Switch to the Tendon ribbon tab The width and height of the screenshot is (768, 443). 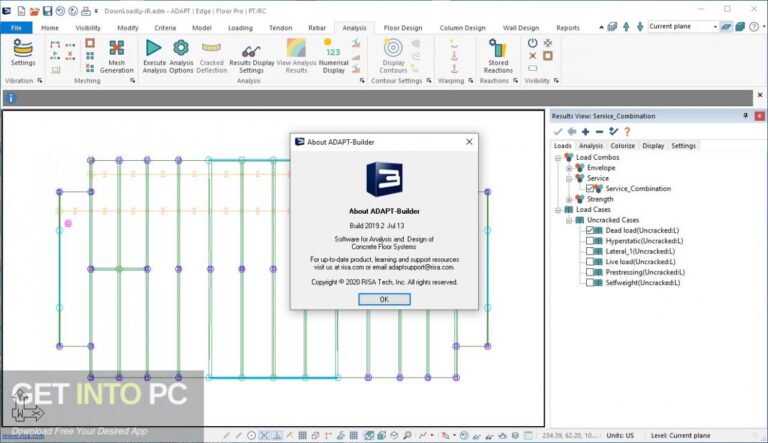(x=280, y=28)
